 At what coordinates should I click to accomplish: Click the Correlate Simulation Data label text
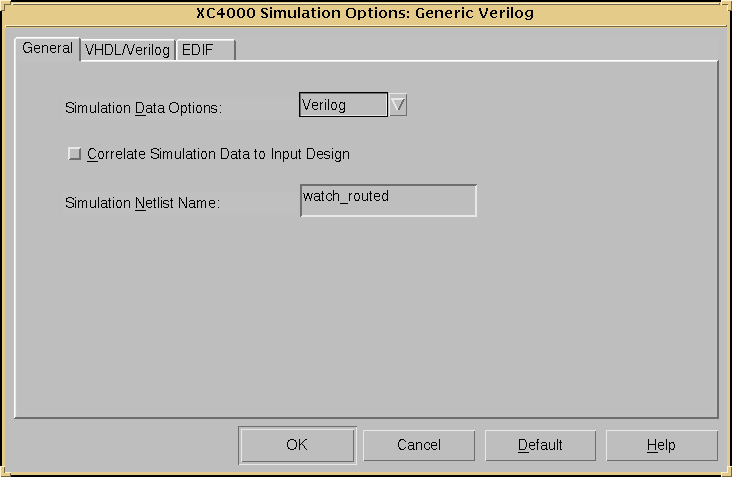tap(218, 154)
